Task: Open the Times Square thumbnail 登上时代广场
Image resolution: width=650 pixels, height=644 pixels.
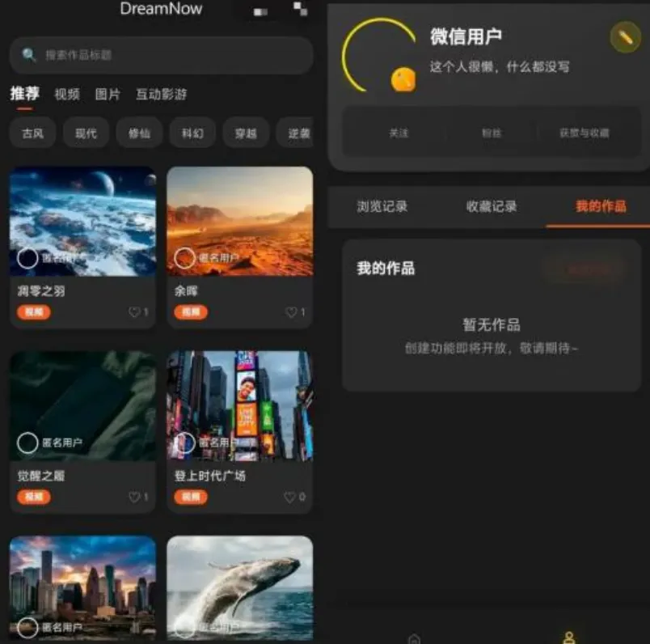Action: [x=239, y=405]
